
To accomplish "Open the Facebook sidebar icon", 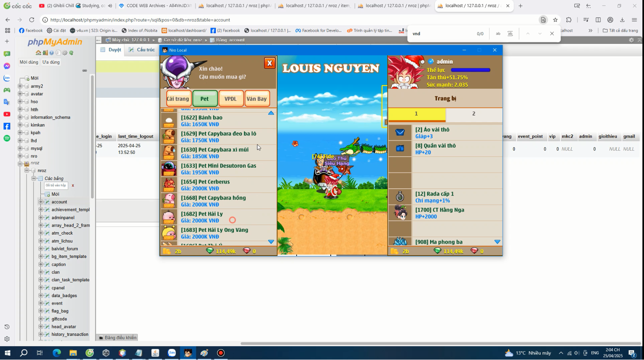I will (x=7, y=126).
